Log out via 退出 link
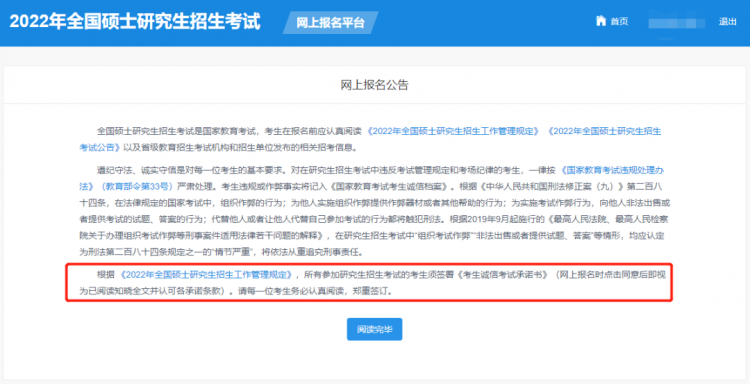Viewport: 750px width, 384px height. (727, 22)
